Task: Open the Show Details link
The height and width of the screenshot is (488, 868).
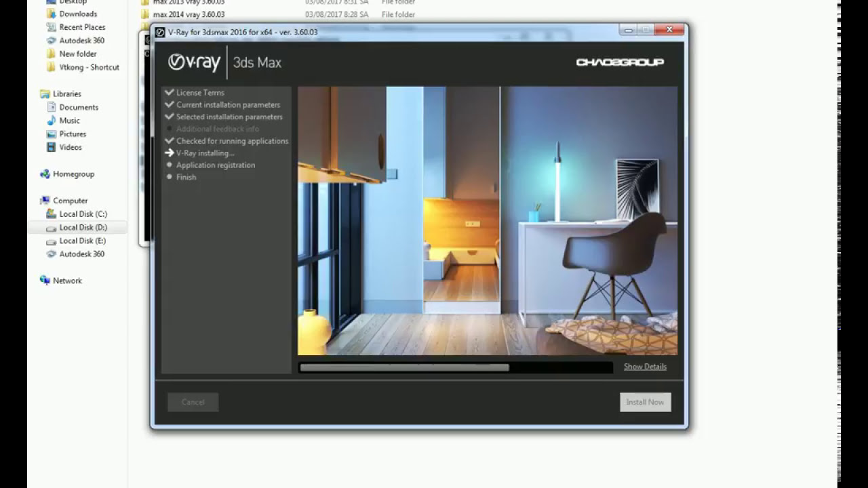Action: tap(645, 367)
